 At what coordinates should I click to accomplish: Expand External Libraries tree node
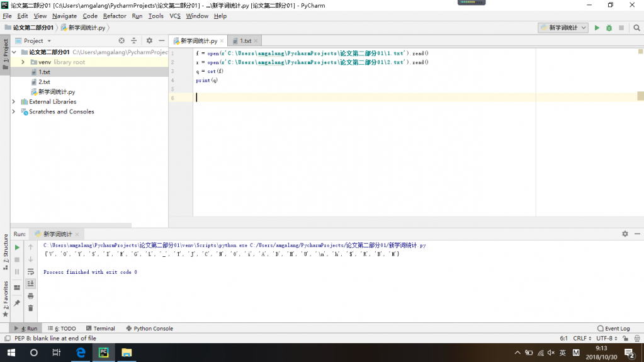click(14, 101)
